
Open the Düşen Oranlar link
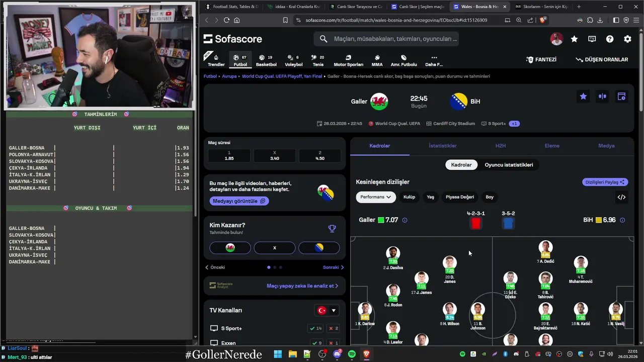[602, 59]
